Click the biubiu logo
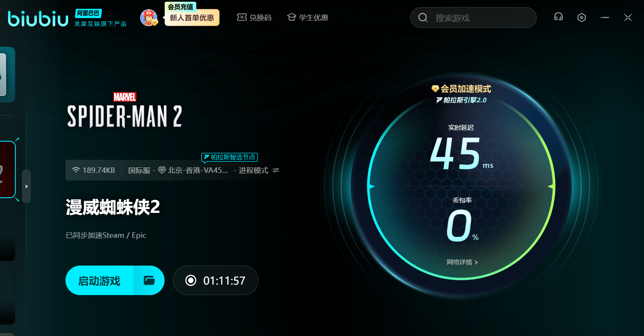 click(x=38, y=19)
